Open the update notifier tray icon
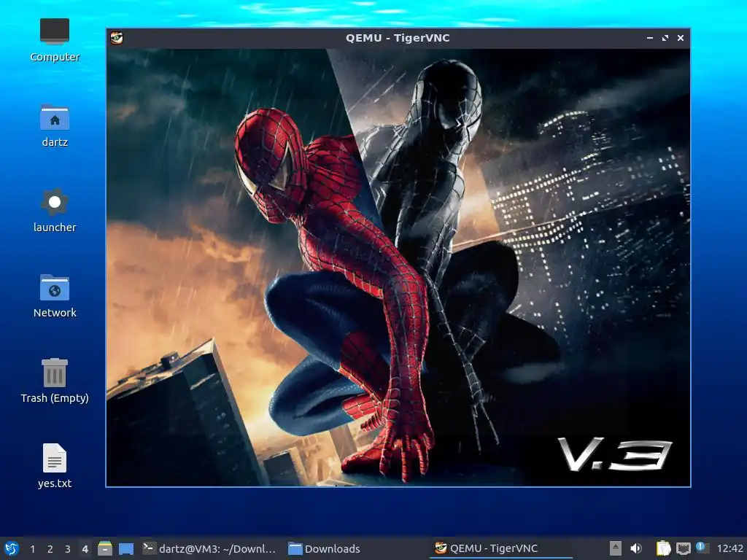 tap(703, 548)
